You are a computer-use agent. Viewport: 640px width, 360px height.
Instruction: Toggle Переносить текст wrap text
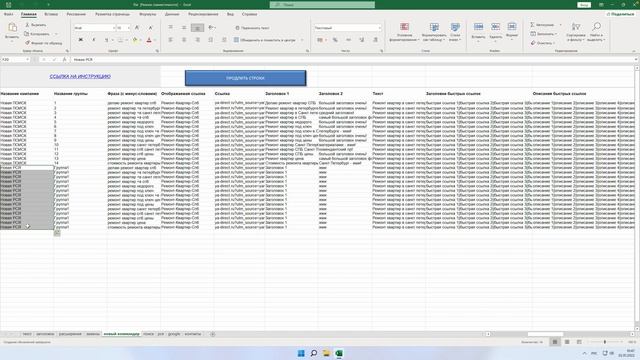252,28
